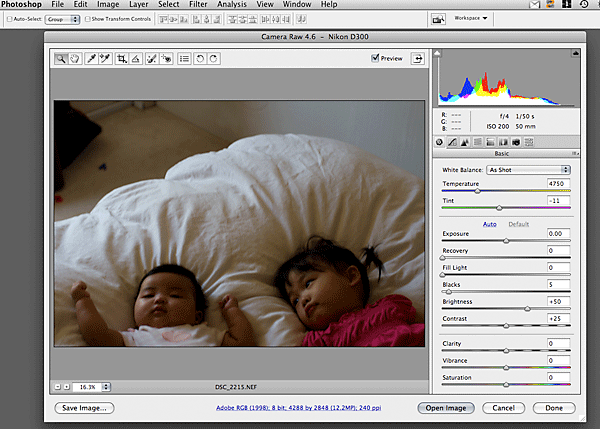Image resolution: width=600 pixels, height=429 pixels.
Task: Click the Save Image button
Action: point(84,408)
